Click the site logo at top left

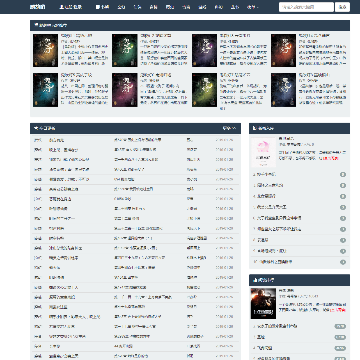pos(37,7)
